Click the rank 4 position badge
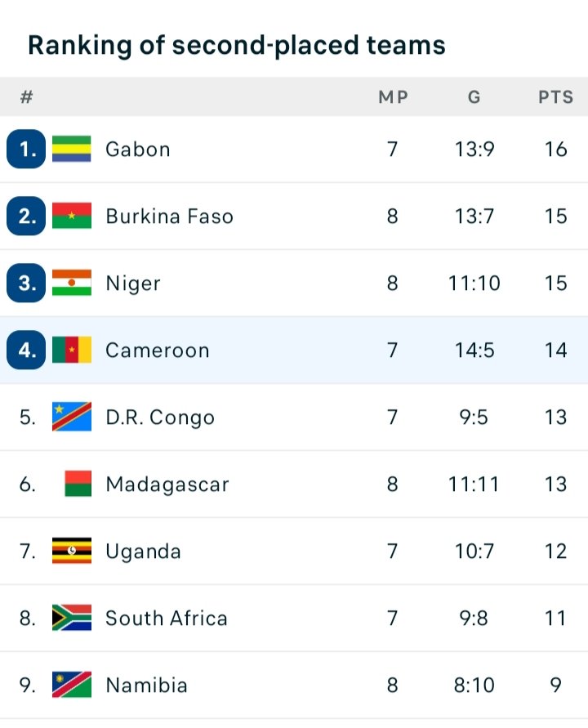 [x=25, y=351]
